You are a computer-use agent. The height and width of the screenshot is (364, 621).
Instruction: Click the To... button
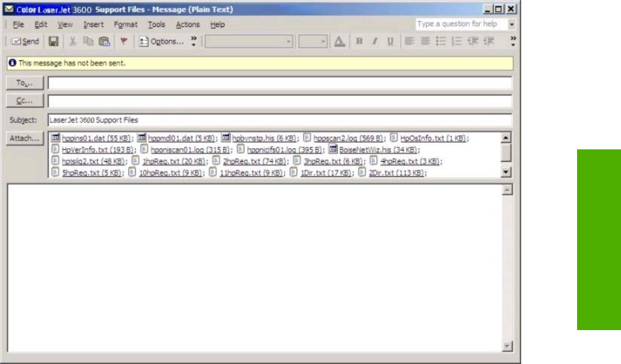click(24, 83)
